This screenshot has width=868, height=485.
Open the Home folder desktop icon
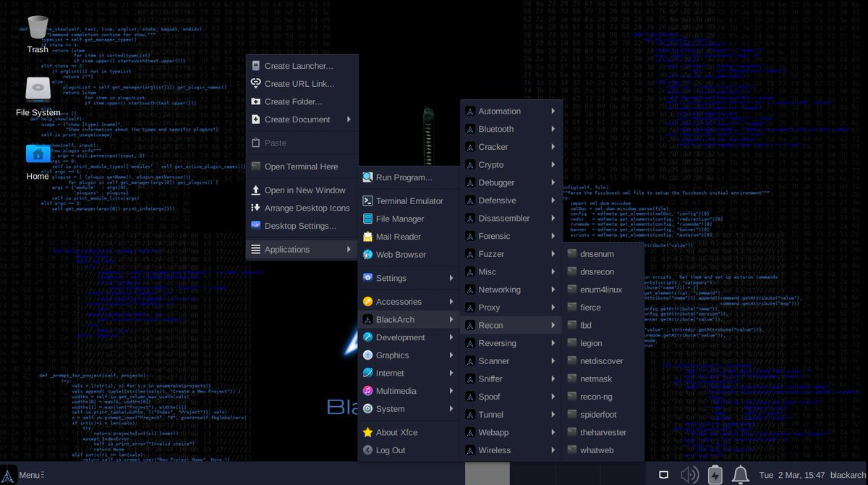[36, 154]
